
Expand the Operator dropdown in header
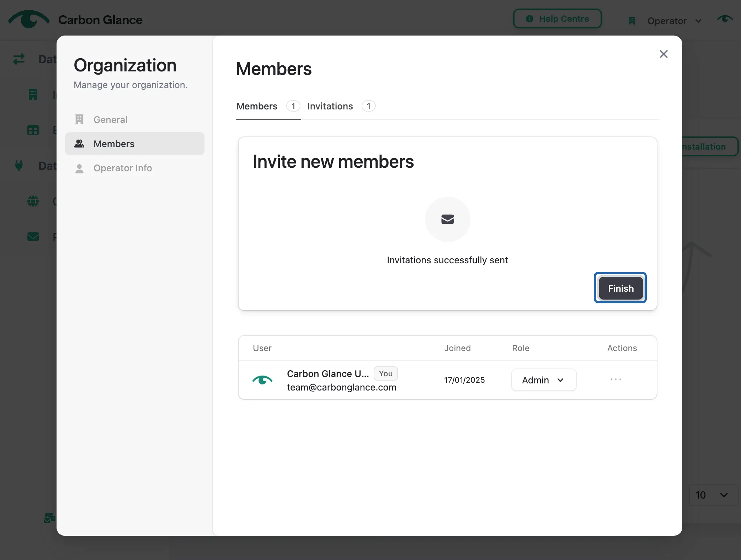coord(674,21)
